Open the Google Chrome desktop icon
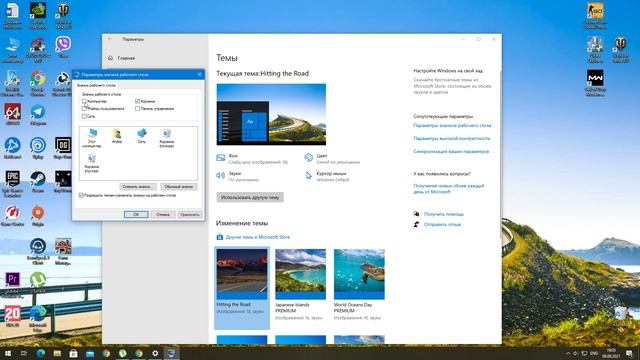The width and height of the screenshot is (640, 360). coord(38,83)
